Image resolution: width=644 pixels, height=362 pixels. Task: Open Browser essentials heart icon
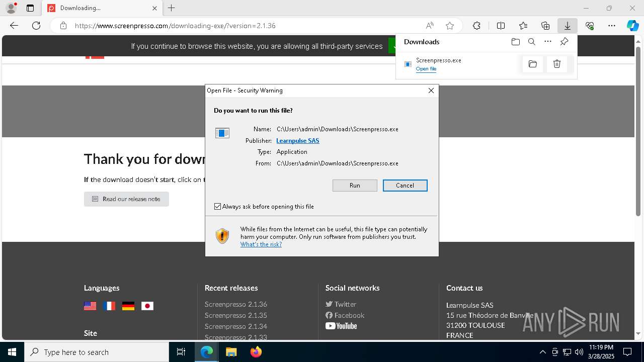coord(590,26)
